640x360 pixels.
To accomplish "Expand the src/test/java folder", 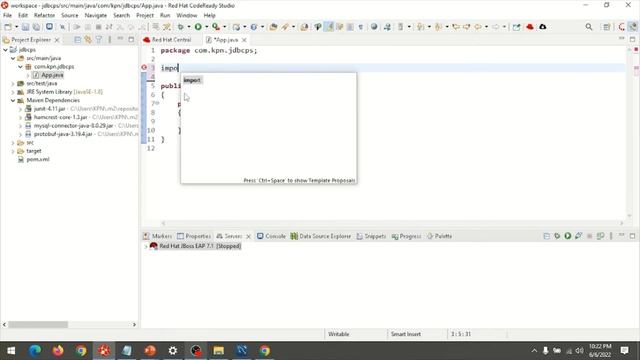I will click(13, 84).
